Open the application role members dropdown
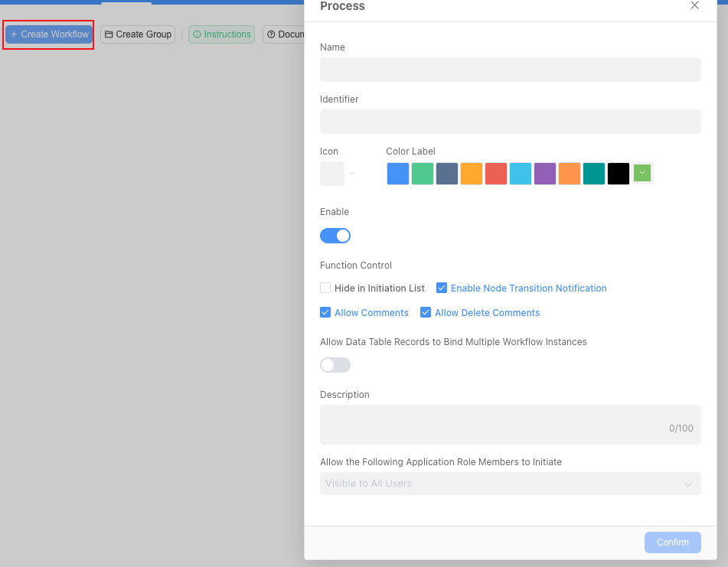Screen dimensions: 728x567 [x=510, y=484]
